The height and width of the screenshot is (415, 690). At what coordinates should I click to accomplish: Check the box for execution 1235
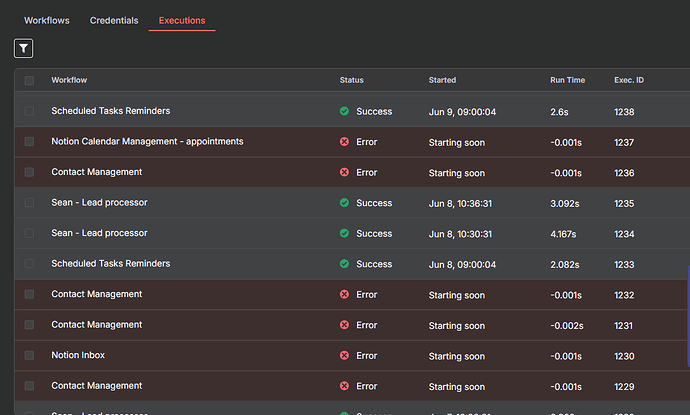point(29,202)
